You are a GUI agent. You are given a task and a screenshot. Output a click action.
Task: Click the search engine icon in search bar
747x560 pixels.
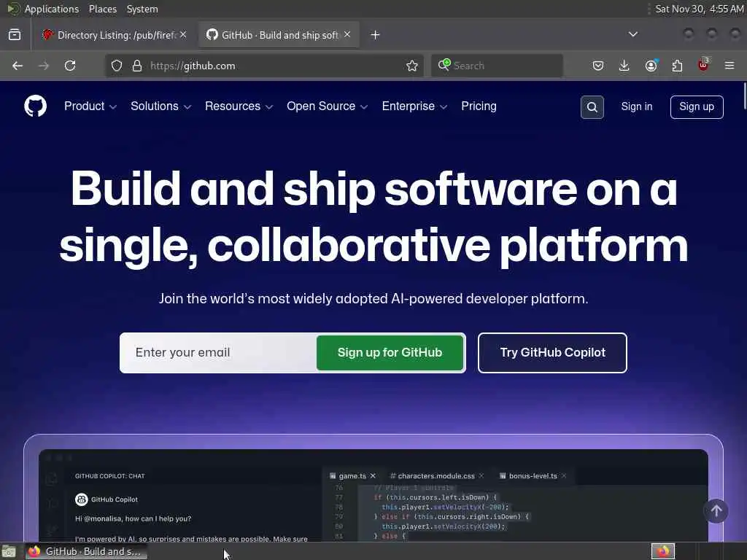[444, 65]
